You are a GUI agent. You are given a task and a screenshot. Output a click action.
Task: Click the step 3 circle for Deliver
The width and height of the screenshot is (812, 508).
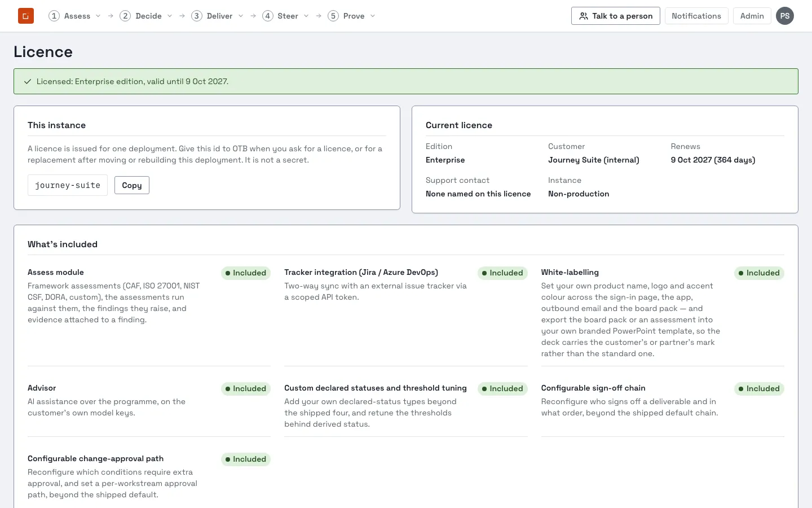click(197, 16)
